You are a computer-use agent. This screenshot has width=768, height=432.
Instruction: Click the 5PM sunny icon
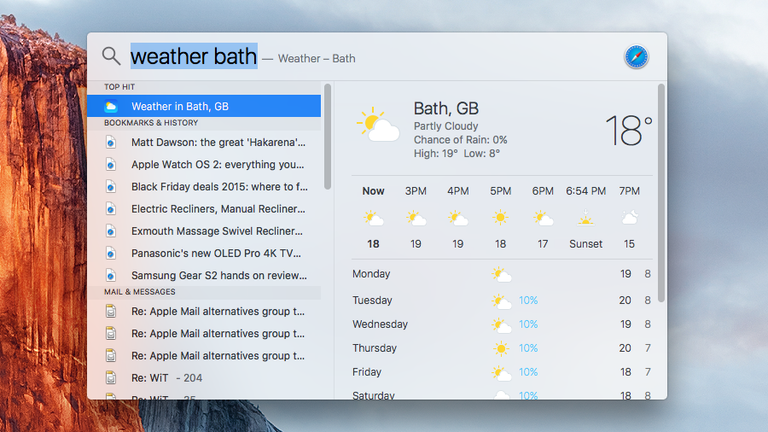click(x=500, y=217)
